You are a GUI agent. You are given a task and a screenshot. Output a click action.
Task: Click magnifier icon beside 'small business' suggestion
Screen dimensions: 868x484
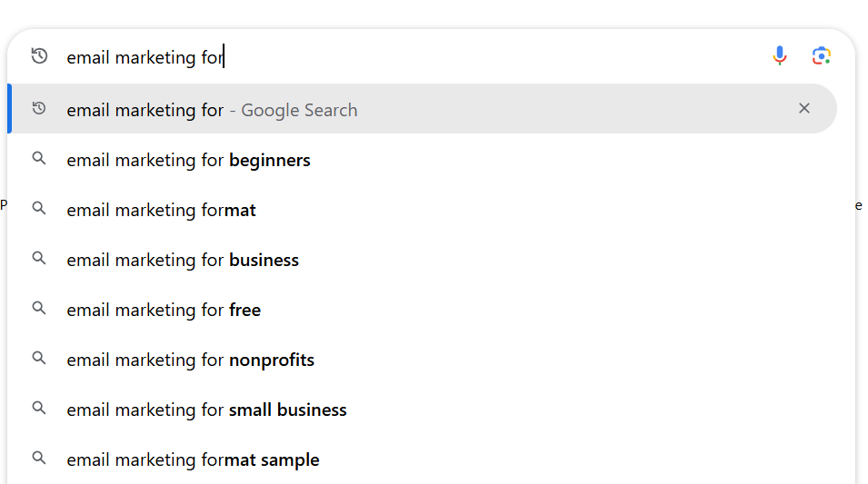pos(39,409)
